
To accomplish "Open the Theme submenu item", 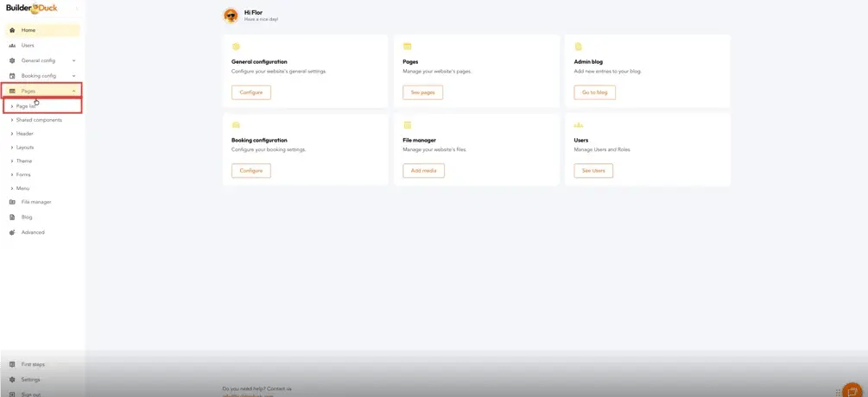I will point(24,161).
